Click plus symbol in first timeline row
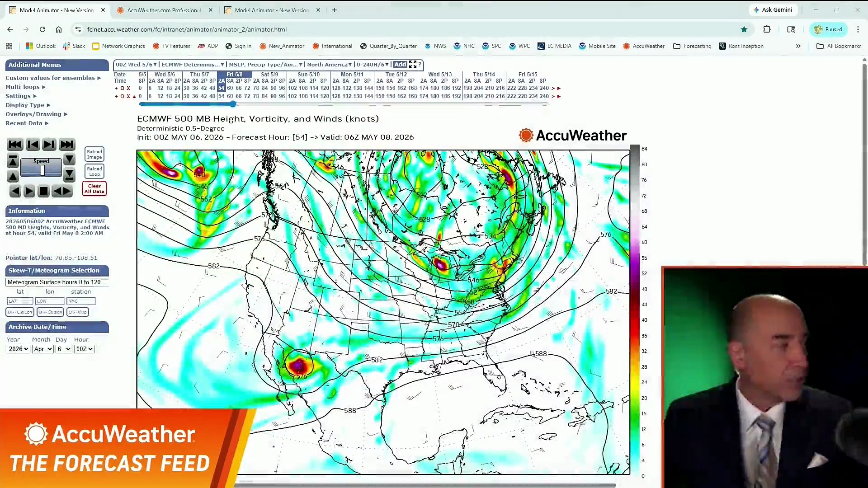Screen dimensions: 868x488 tap(116, 88)
